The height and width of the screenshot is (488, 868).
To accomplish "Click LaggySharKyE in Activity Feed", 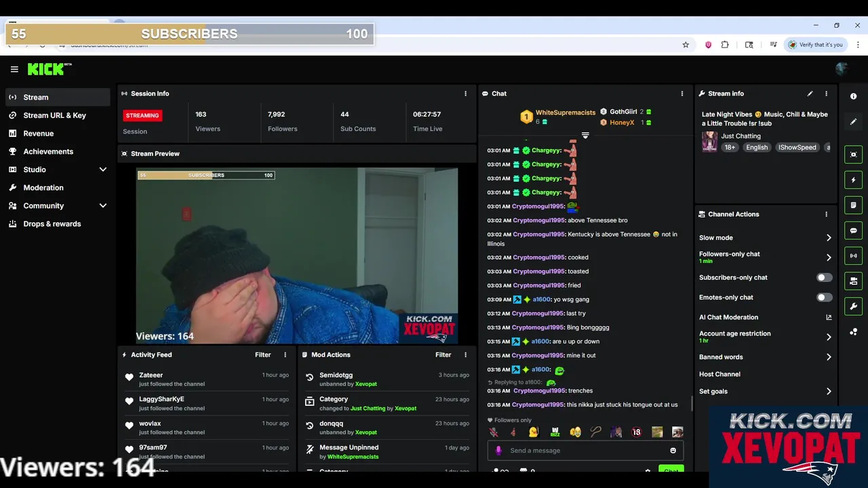I will [x=161, y=399].
